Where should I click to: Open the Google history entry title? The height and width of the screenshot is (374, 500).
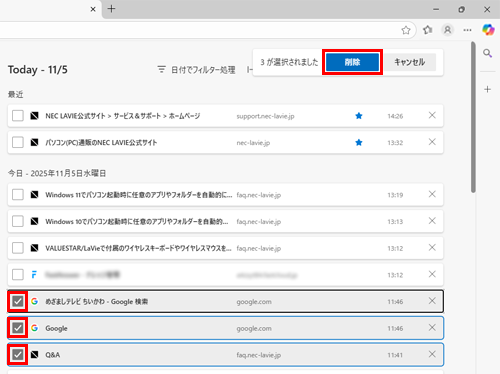[x=56, y=328]
